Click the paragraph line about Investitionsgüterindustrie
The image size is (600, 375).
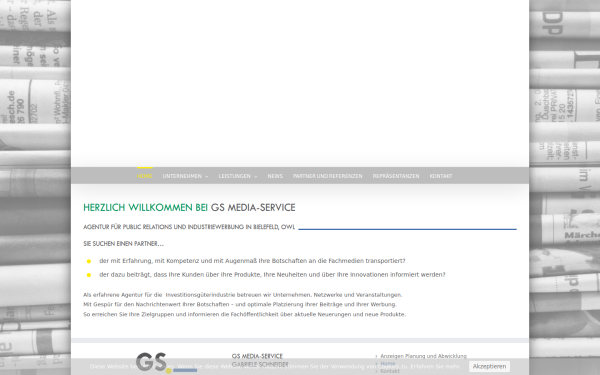pyautogui.click(x=243, y=295)
